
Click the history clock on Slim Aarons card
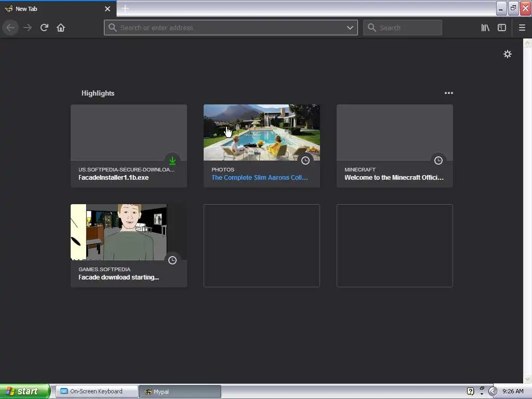coord(305,161)
